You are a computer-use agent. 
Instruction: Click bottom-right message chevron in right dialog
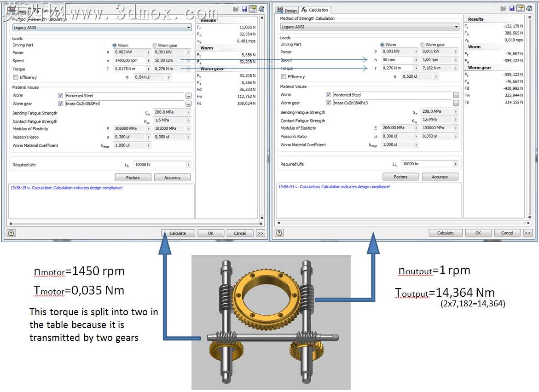click(528, 223)
